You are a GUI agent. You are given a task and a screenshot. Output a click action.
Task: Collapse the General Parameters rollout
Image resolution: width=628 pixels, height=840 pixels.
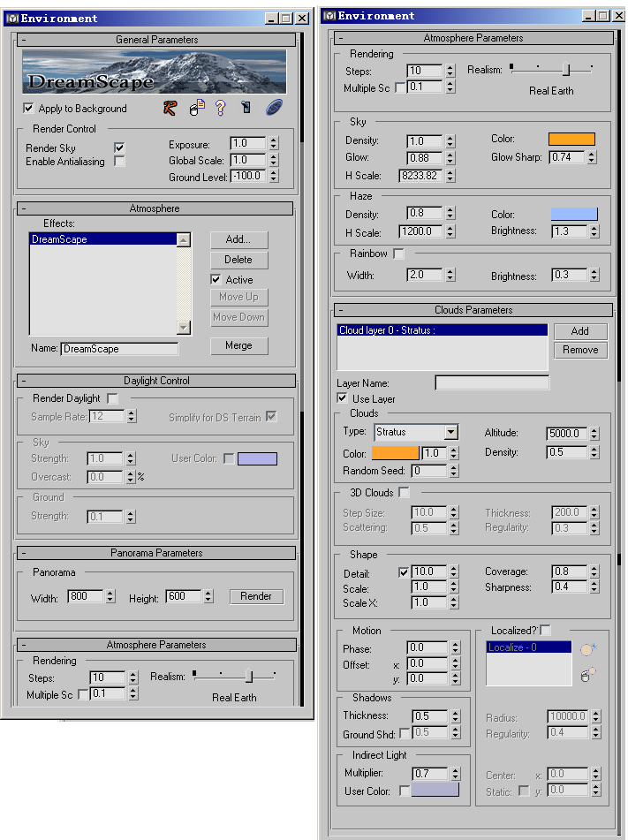[x=156, y=40]
